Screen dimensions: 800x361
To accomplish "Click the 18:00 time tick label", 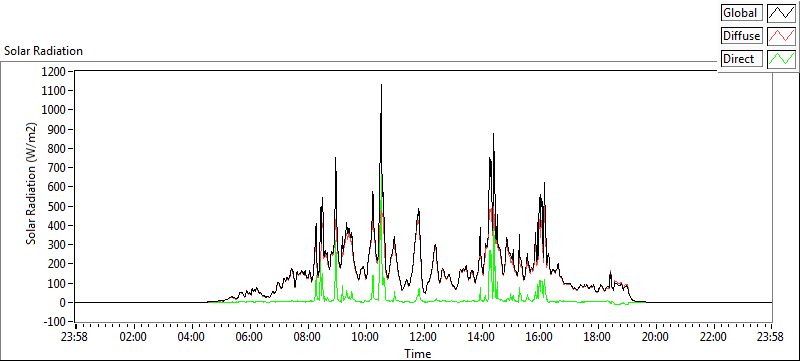I will tap(597, 337).
